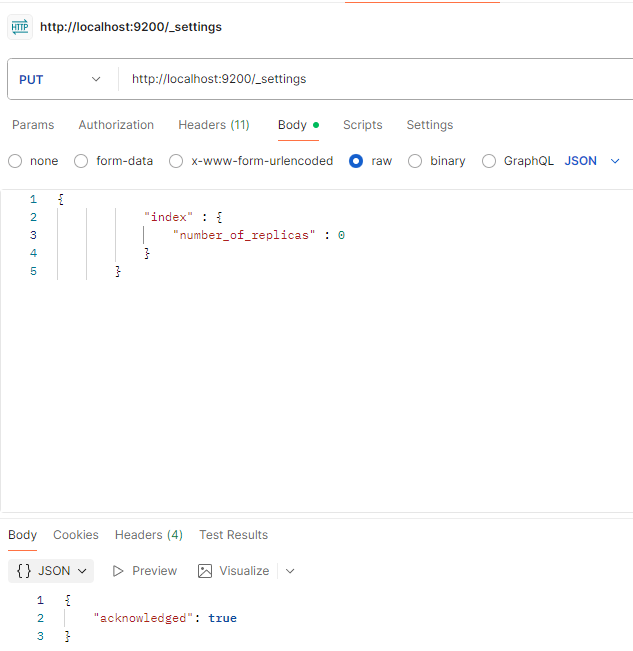Select the form-data body option
This screenshot has width=633, height=651.
[x=81, y=161]
